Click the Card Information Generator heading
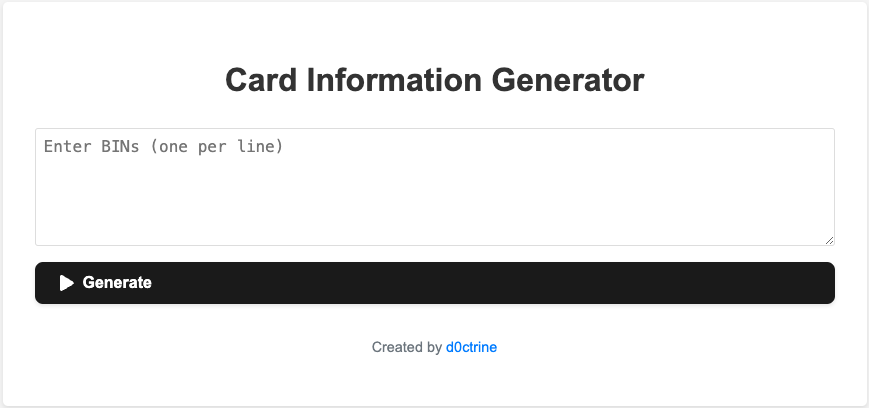This screenshot has height=409, width=869. pos(434,80)
